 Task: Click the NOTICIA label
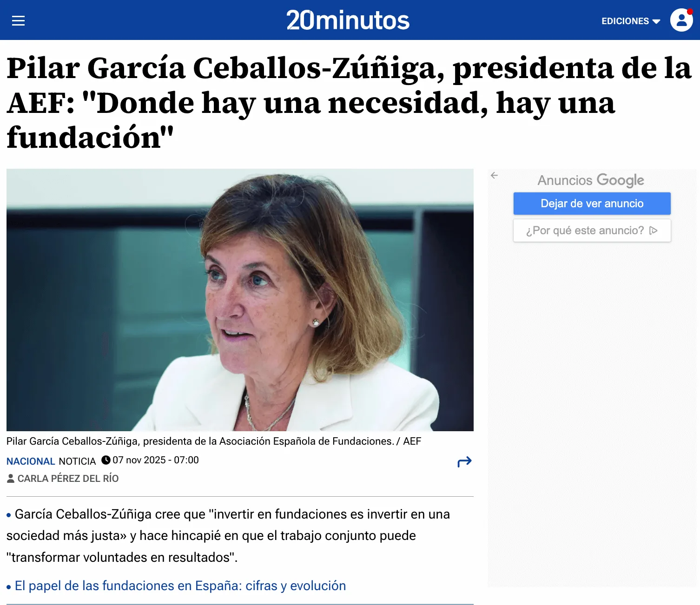coord(77,461)
